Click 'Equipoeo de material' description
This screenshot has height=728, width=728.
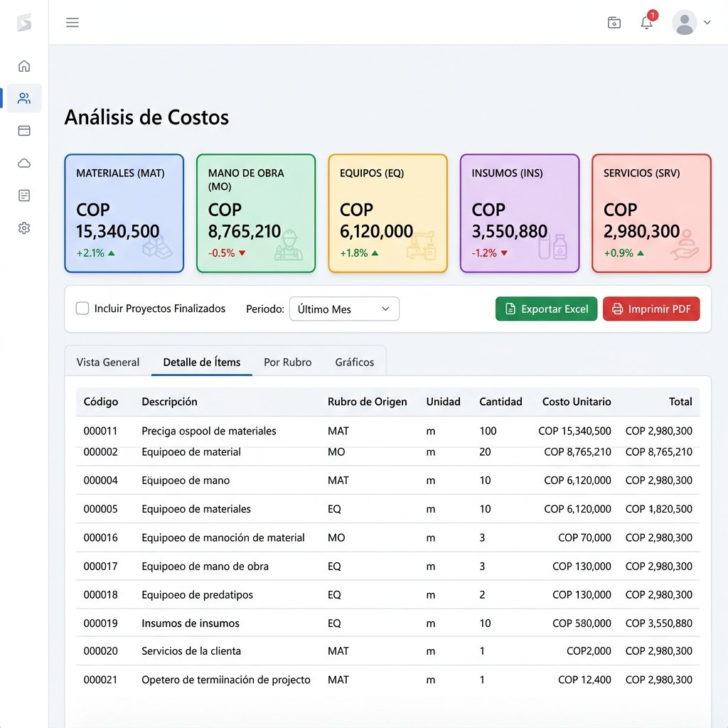[x=191, y=451]
